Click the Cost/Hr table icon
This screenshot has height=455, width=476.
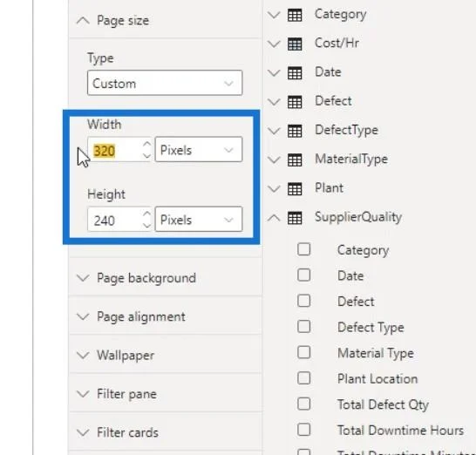tap(295, 44)
